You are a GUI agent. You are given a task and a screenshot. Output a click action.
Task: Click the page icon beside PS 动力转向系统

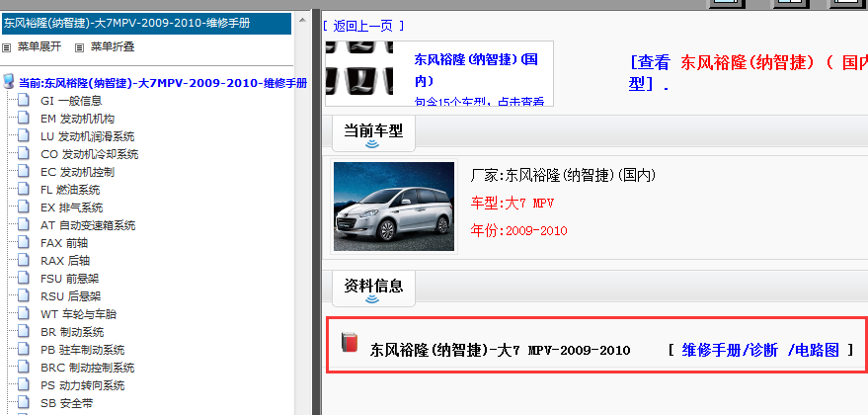pyautogui.click(x=23, y=385)
